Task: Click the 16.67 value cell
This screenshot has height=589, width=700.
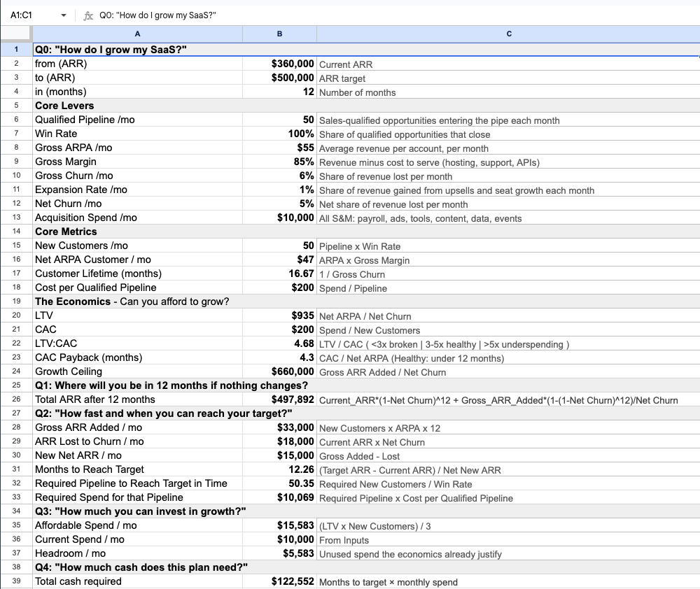Action: point(279,274)
